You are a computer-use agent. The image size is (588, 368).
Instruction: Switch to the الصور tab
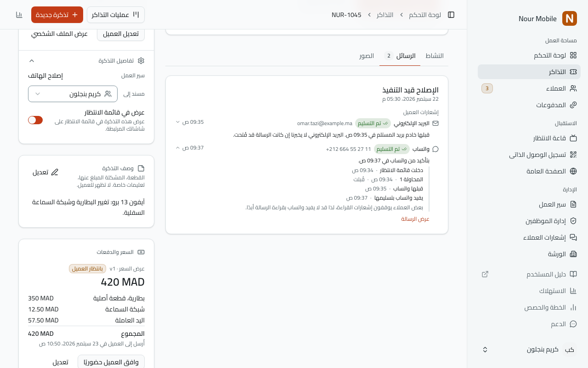[x=367, y=56]
